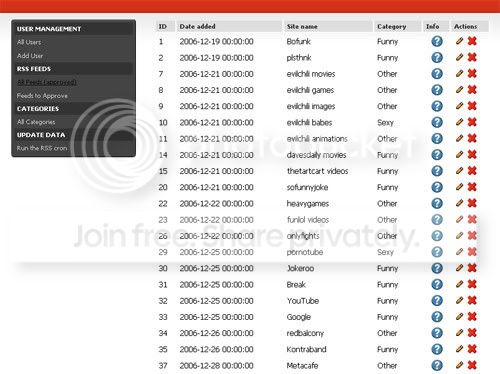The image size is (500, 374).
Task: Delete the evilchili movies feed
Action: pos(472,73)
